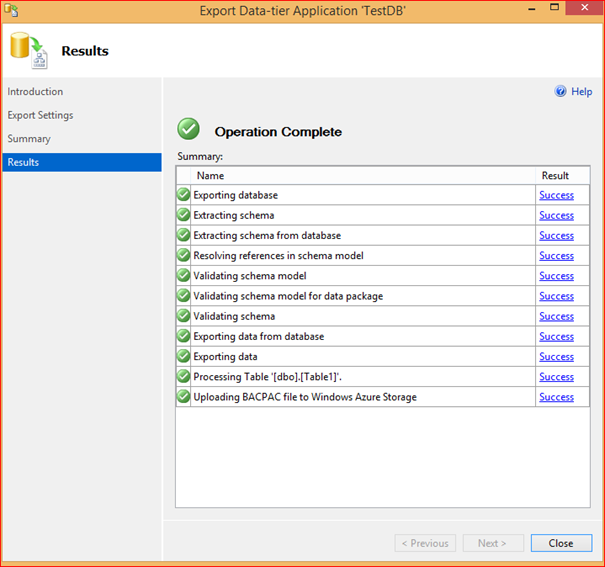Click the database export wizard header icon
Screen dimensions: 605x567
(29, 51)
